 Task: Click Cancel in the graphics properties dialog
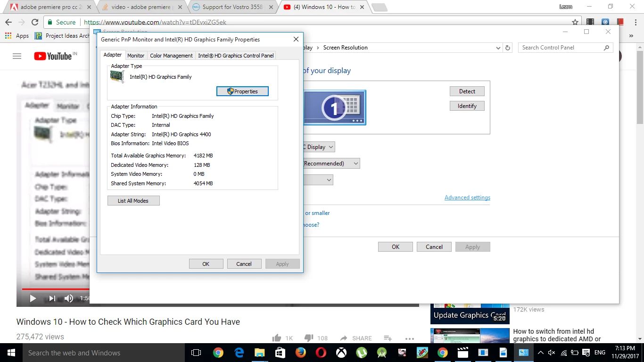point(244,264)
